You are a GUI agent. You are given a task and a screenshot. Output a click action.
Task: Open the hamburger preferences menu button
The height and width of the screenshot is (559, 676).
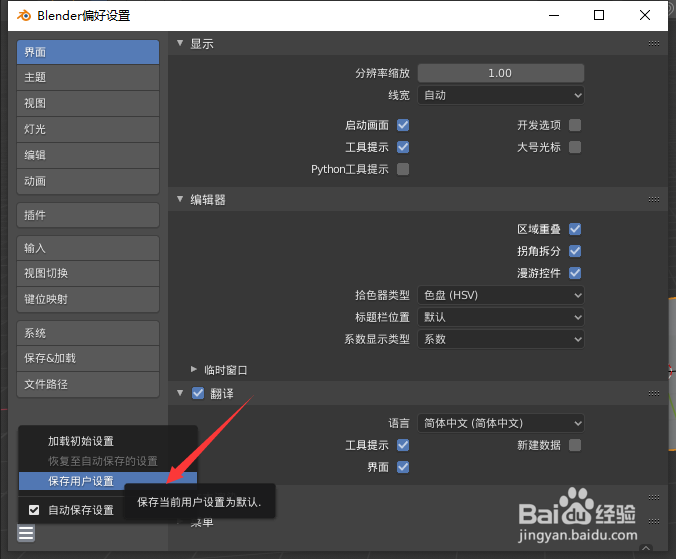click(x=26, y=533)
